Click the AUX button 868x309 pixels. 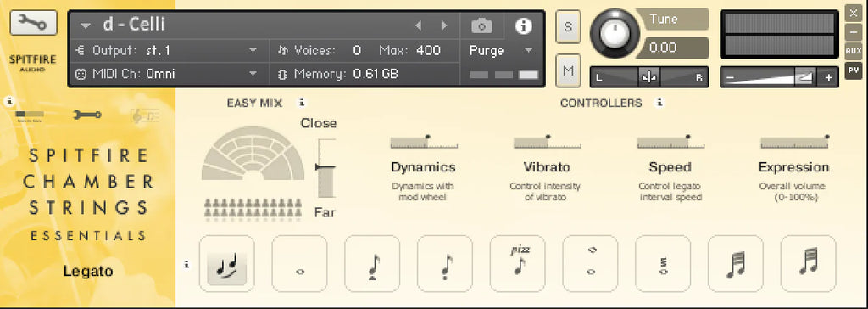click(x=853, y=51)
